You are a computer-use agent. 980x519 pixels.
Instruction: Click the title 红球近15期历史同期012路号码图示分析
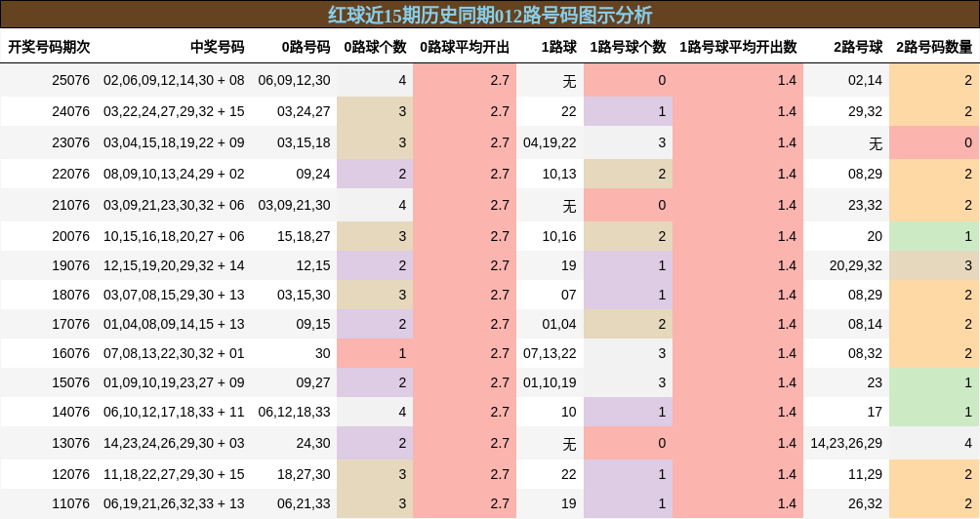click(490, 15)
